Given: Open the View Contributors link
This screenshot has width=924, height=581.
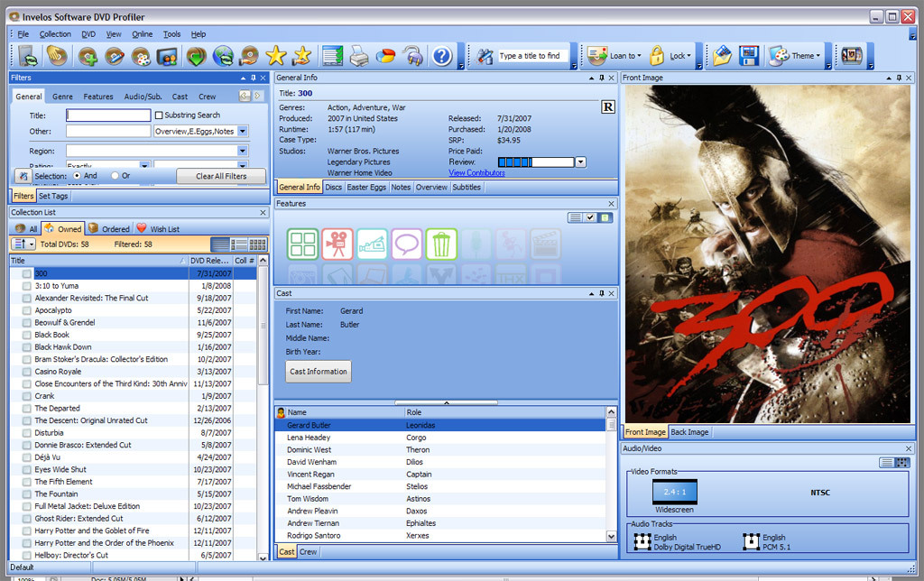Looking at the screenshot, I should (476, 173).
